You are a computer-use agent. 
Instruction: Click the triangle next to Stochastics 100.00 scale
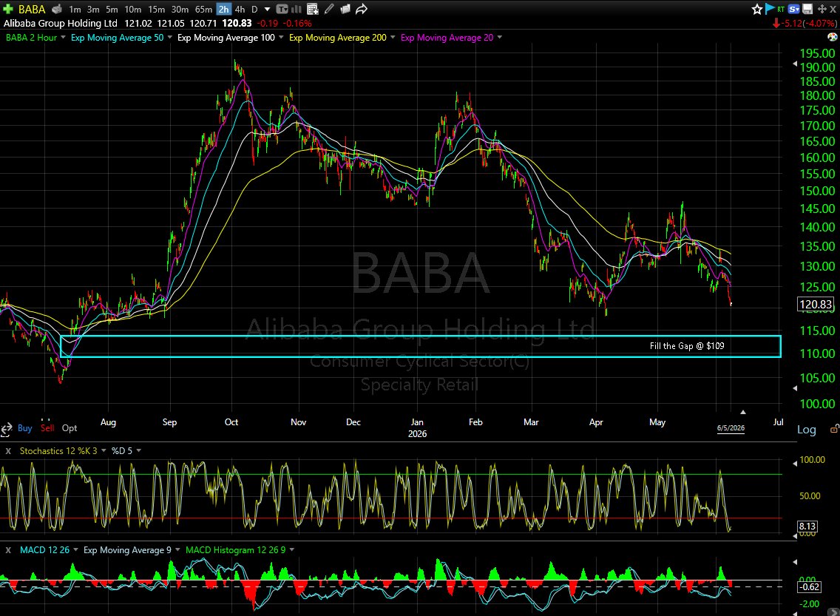[x=795, y=462]
